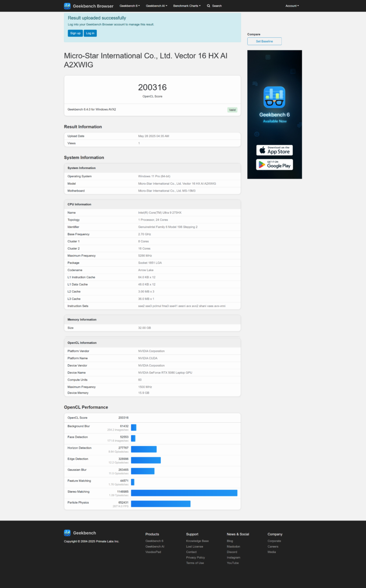Screen dimensions: 366x588
Task: Click the Result uploaded successfully heading
Action: (x=97, y=18)
